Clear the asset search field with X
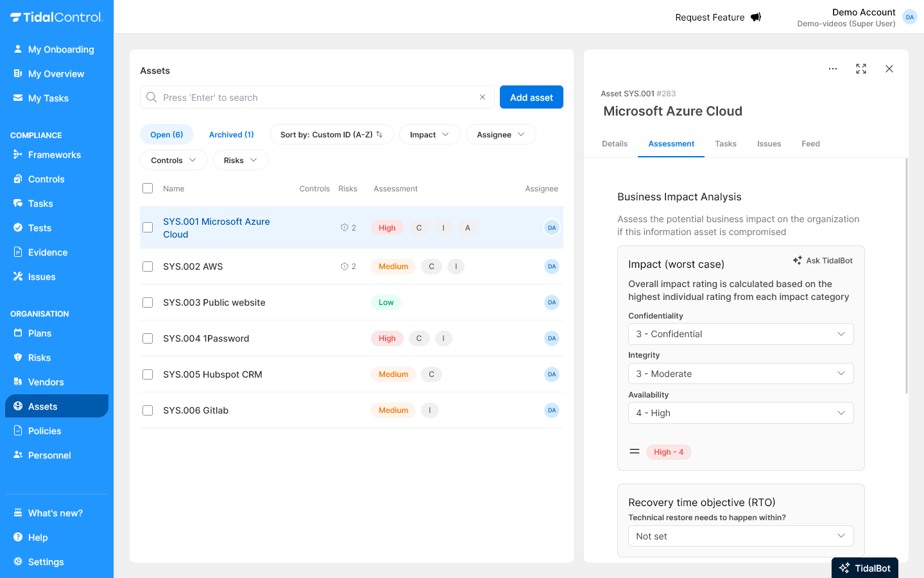The image size is (924, 578). 483,97
